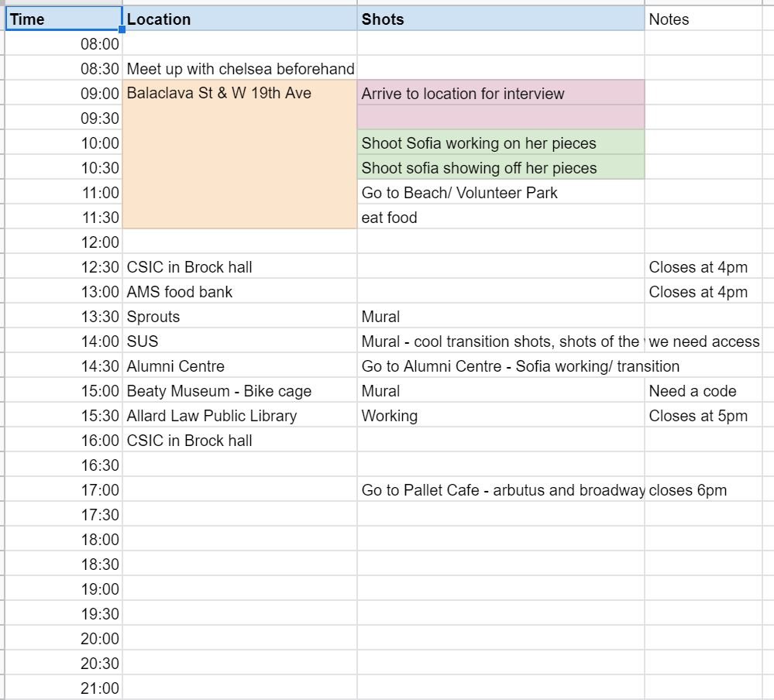Select the Meet up with chelsea beforehand cell

pos(239,69)
